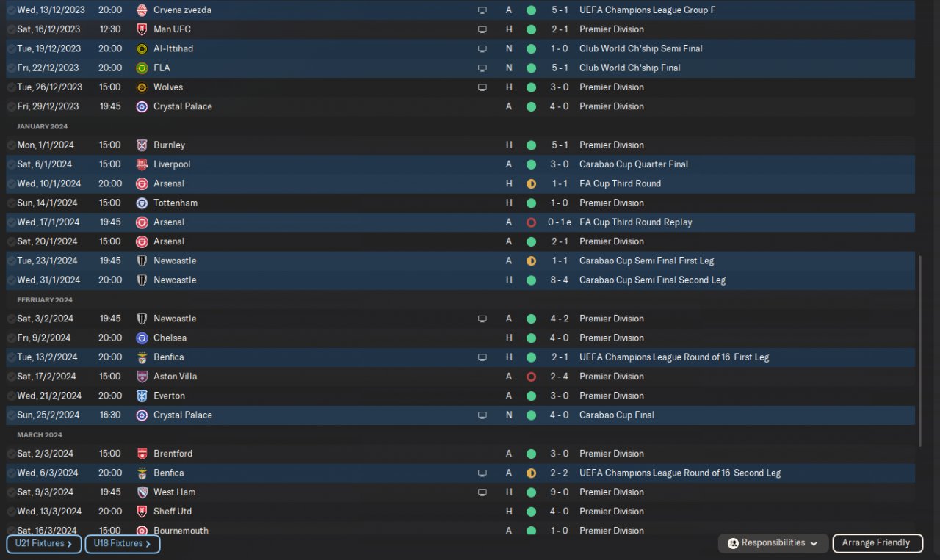The width and height of the screenshot is (940, 560).
Task: Click the vertical scrollbar on the fixtures list
Action: click(919, 351)
